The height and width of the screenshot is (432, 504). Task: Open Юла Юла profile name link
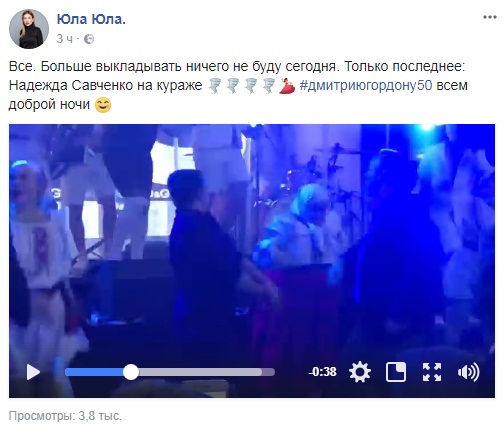(91, 19)
